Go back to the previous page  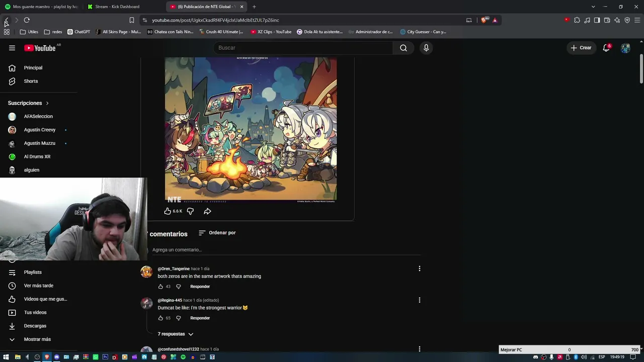6,20
